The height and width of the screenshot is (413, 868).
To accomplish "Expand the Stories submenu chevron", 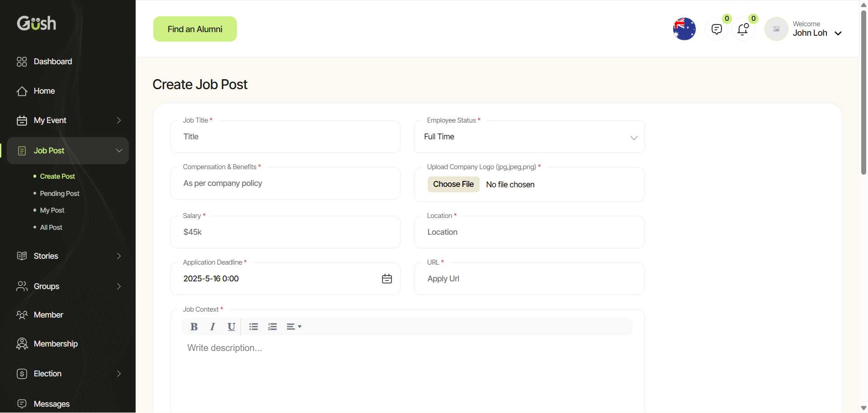I will [x=119, y=256].
